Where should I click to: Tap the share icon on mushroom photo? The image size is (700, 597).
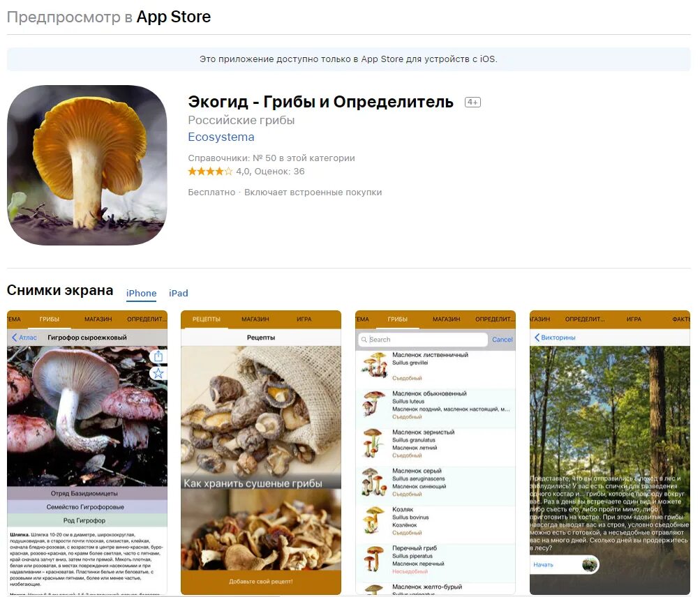coord(158,356)
